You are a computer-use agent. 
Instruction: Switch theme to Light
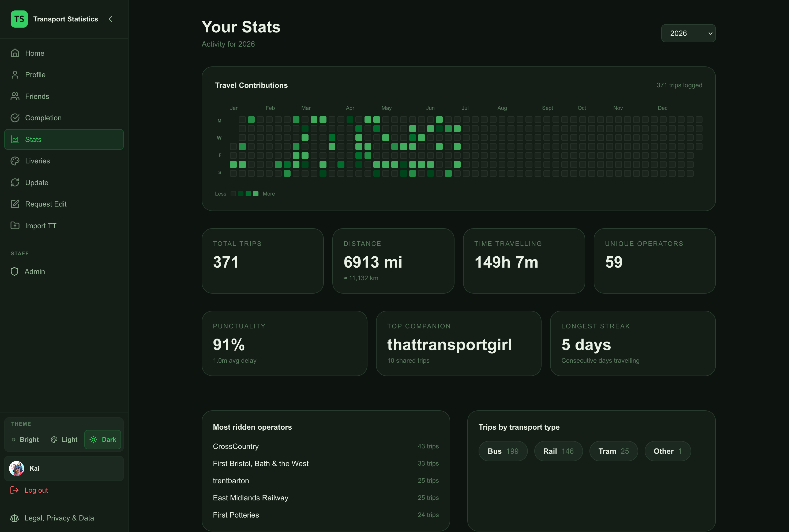[64, 439]
